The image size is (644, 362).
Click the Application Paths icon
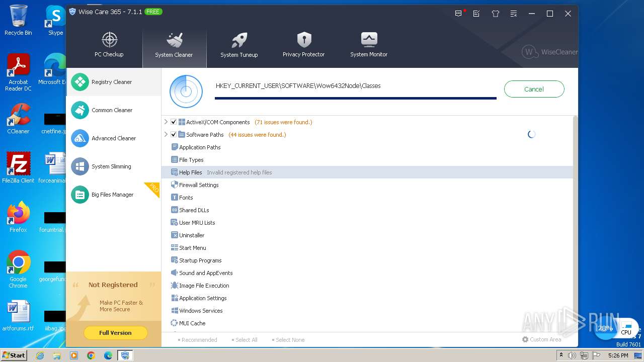[175, 147]
